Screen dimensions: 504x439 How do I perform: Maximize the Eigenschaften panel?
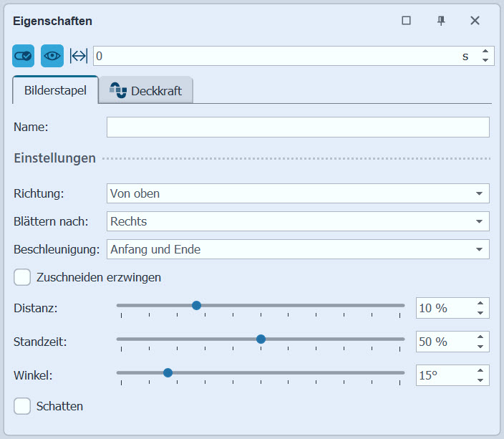click(x=407, y=21)
